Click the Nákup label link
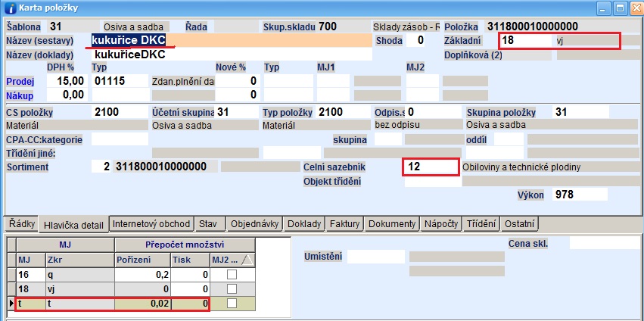Image resolution: width=644 pixels, height=321 pixels. [x=19, y=95]
